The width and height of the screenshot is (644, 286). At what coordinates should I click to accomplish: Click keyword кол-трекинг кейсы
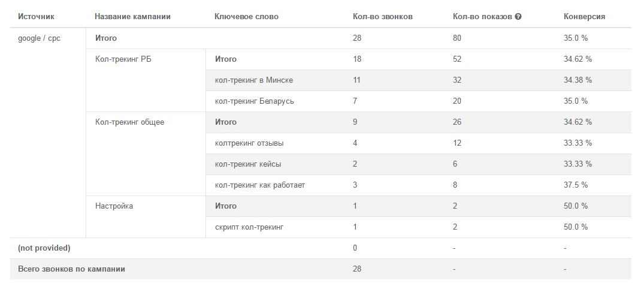[247, 164]
